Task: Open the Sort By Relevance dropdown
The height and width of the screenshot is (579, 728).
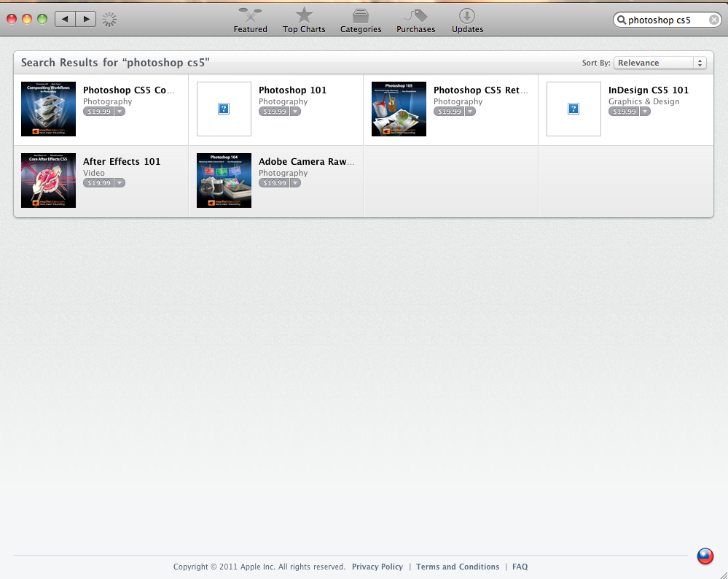Action: pos(659,63)
